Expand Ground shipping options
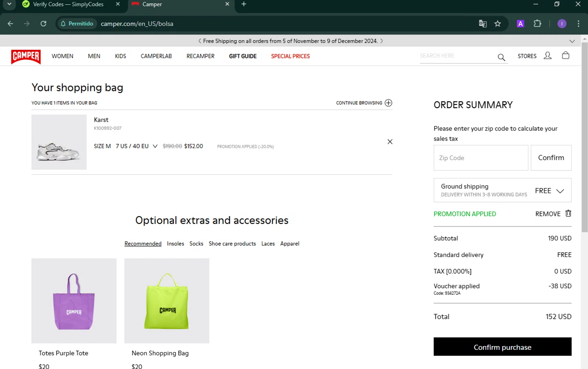 coord(560,191)
